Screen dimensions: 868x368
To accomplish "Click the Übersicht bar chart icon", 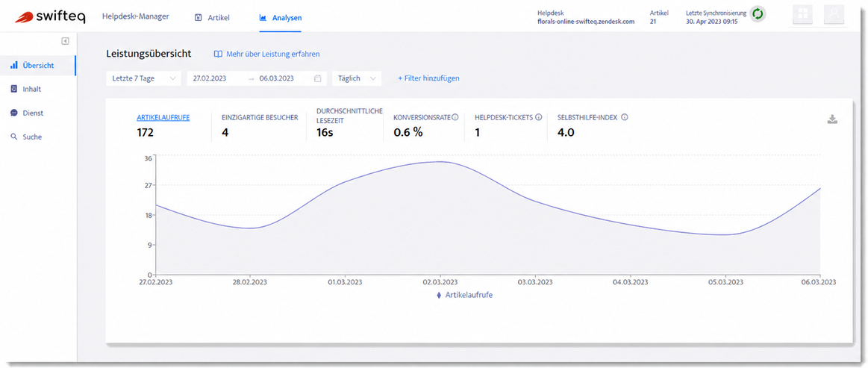I will point(14,65).
